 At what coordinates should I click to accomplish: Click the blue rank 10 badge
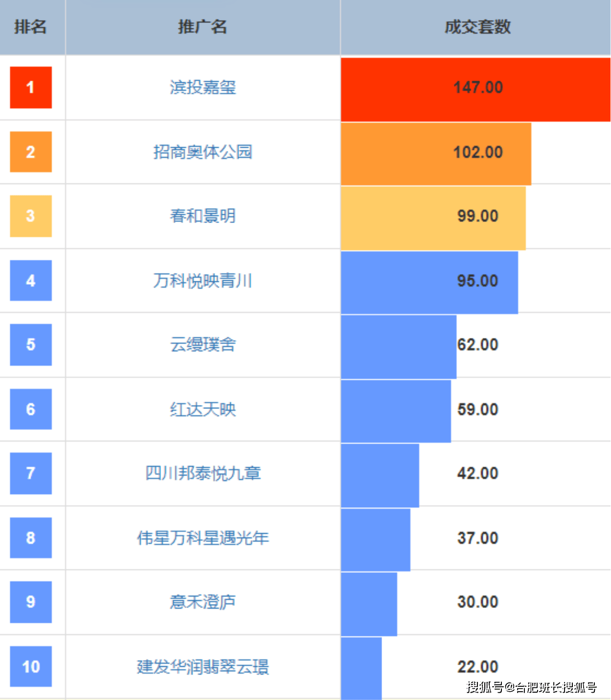click(x=31, y=667)
